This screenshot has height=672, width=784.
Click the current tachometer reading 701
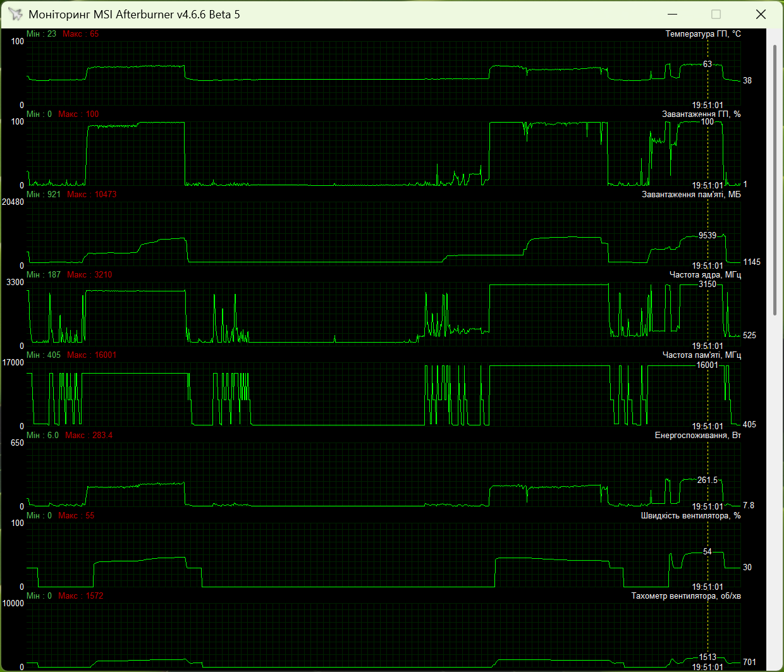tap(749, 663)
